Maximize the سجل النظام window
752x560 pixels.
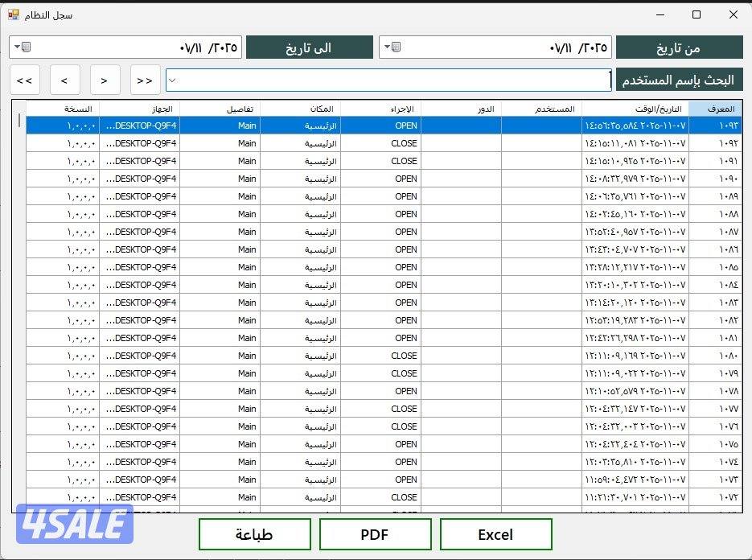coord(697,14)
